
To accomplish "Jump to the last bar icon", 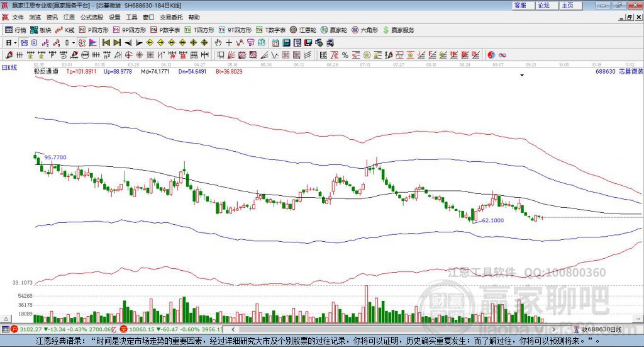I will coord(117,43).
